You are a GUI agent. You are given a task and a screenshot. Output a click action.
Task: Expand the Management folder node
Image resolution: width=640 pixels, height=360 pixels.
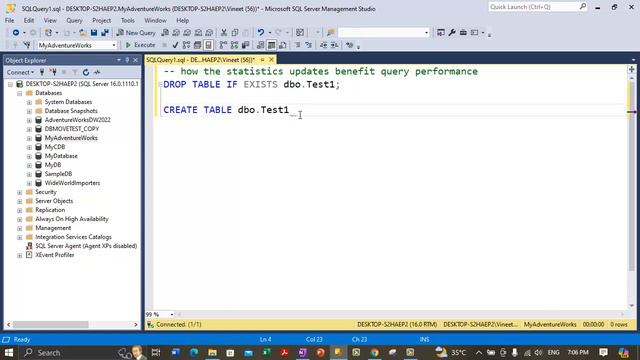20,228
